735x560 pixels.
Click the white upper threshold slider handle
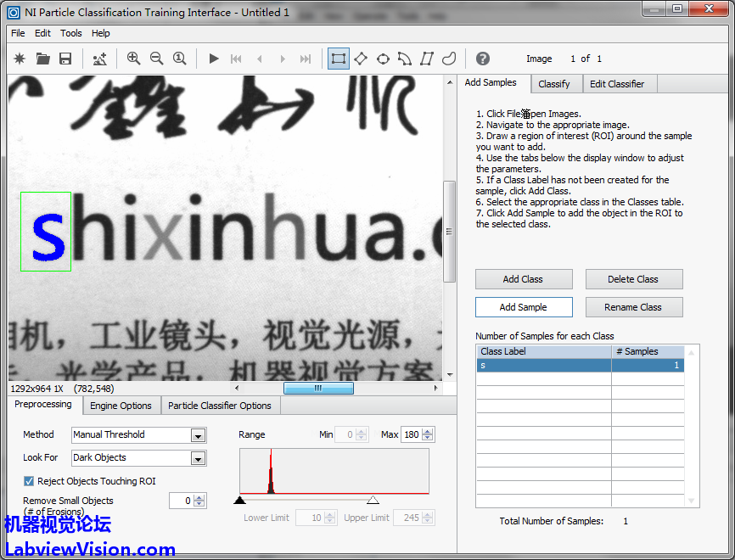(373, 501)
